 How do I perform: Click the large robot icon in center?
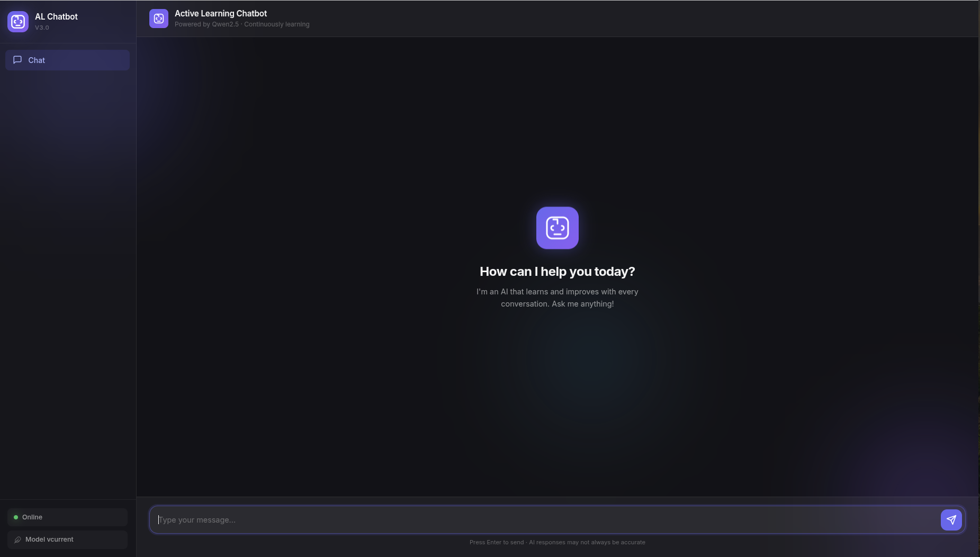pyautogui.click(x=557, y=228)
